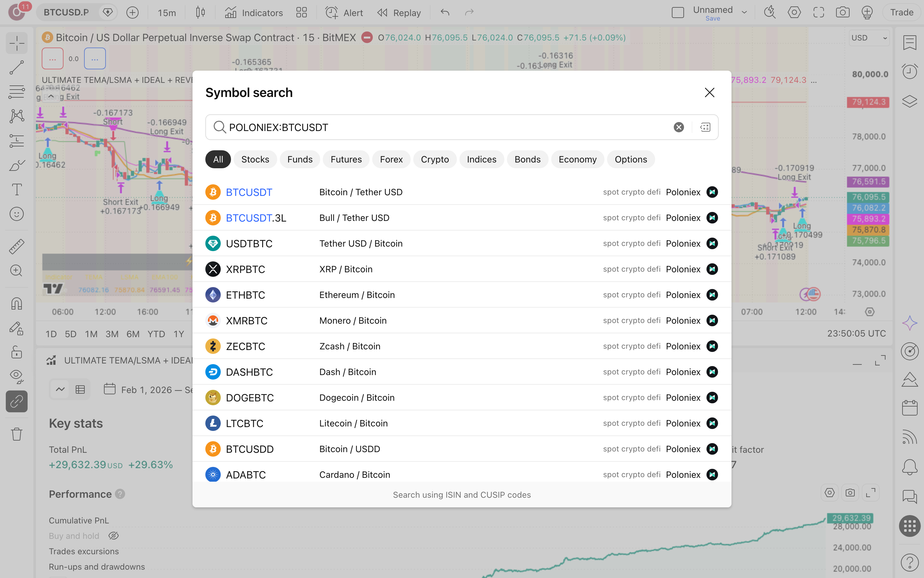
Task: Open the alerts clock panel
Action: [x=910, y=72]
